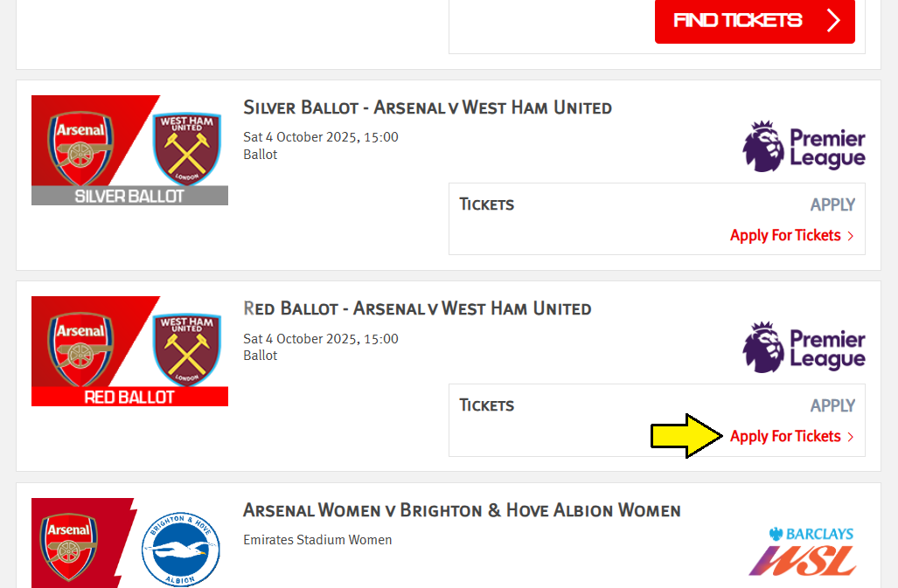Click the Red Ballot red banner label
898x588 pixels.
click(129, 397)
